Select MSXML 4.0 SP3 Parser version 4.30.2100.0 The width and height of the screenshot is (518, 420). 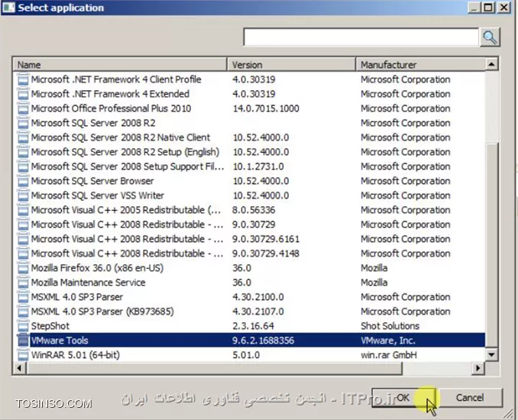[249, 297]
